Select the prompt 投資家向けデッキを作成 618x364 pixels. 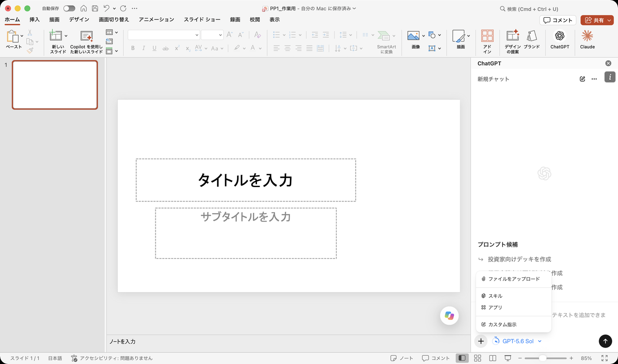coord(519,259)
